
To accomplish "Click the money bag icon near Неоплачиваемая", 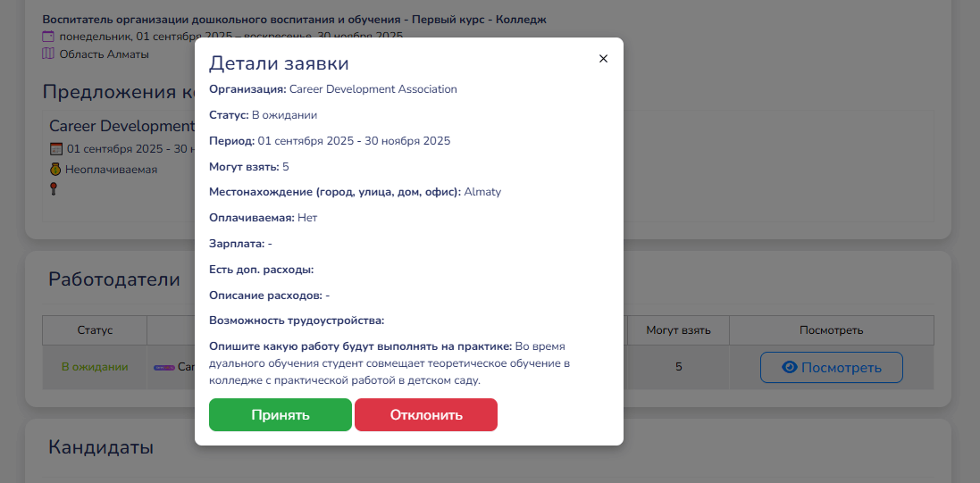I will pos(55,169).
